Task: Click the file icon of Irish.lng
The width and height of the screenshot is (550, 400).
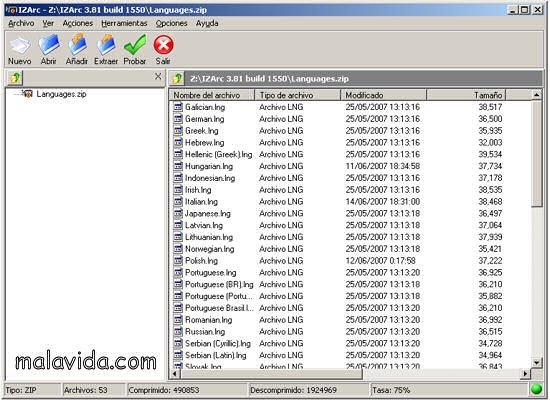Action: pyautogui.click(x=178, y=190)
